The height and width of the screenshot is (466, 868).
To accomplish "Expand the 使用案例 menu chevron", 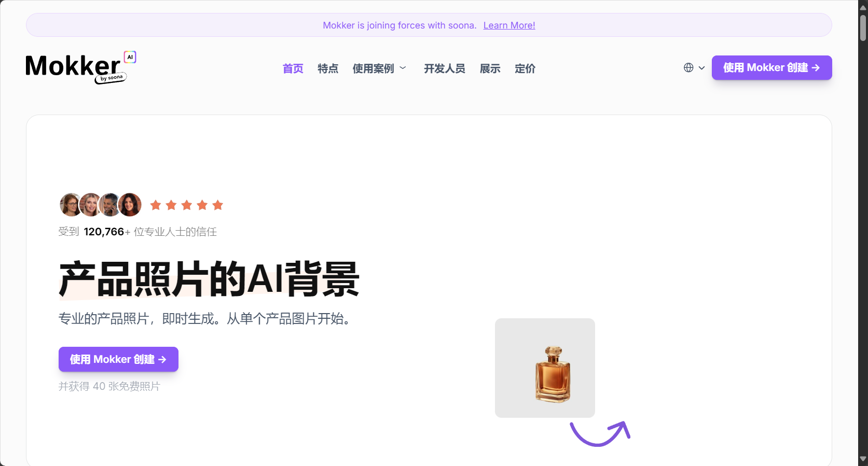I will pyautogui.click(x=403, y=68).
